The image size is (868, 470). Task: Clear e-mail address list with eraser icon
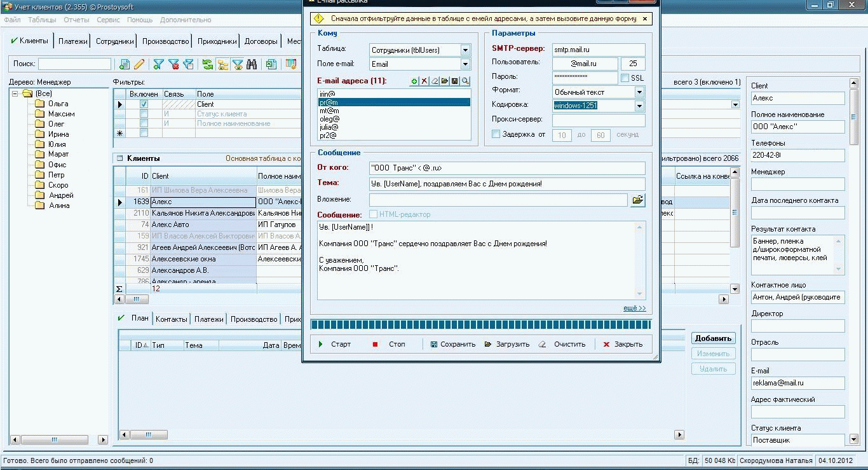click(x=435, y=81)
